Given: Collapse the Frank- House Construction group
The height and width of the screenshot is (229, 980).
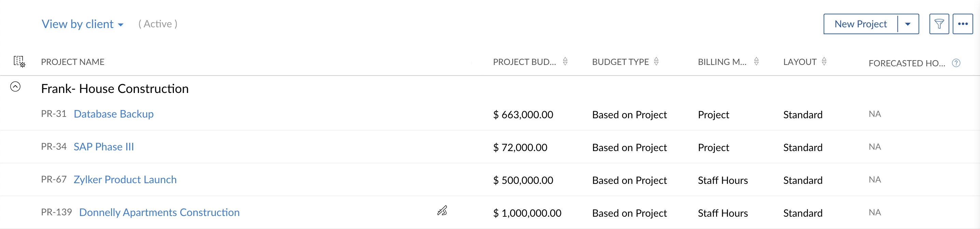Looking at the screenshot, I should [15, 86].
